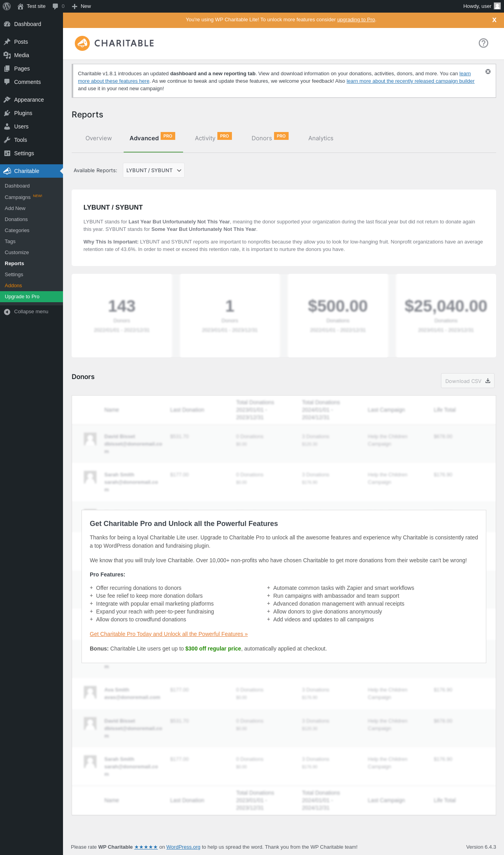The image size is (504, 855).
Task: Click the Charitable megaphone logo
Action: (82, 43)
